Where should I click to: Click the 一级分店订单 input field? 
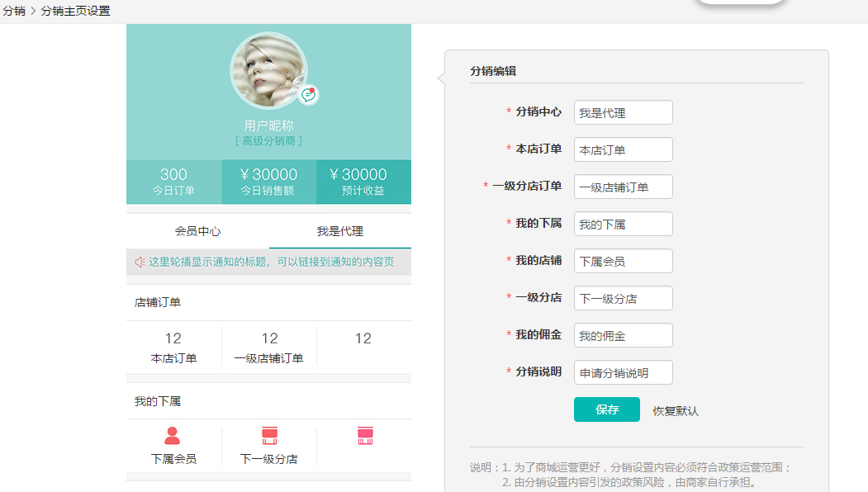pyautogui.click(x=623, y=187)
